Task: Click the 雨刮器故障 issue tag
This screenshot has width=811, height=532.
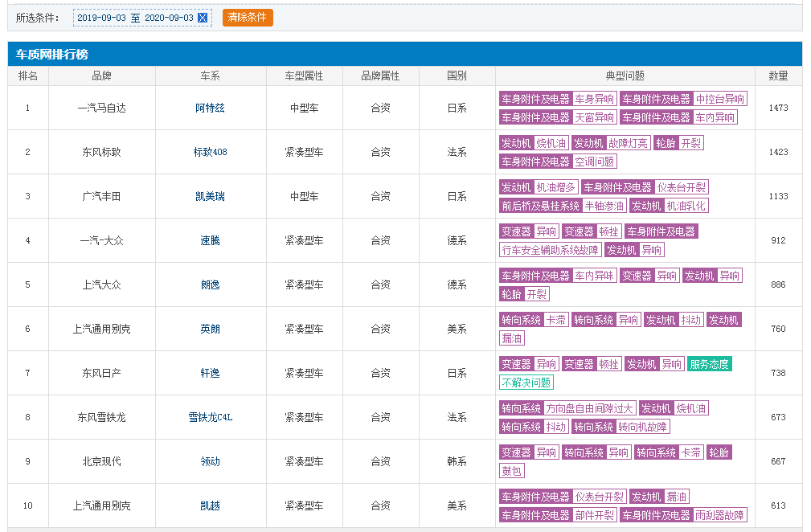Action: coord(720,515)
